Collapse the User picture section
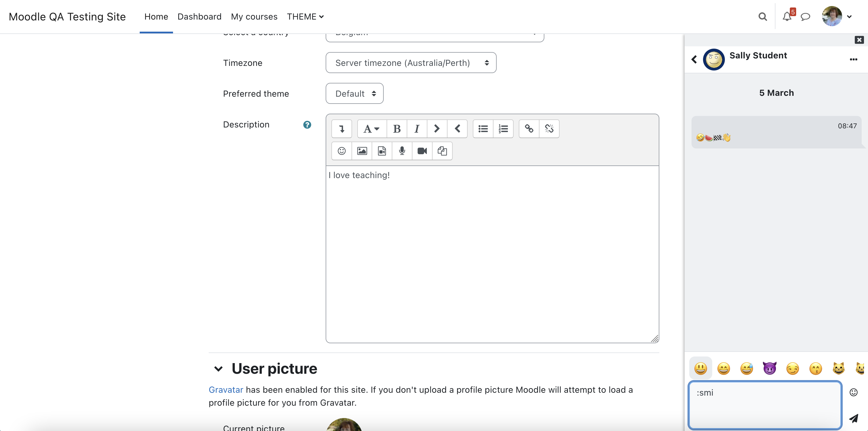Screen dimensions: 868x431 coord(218,369)
